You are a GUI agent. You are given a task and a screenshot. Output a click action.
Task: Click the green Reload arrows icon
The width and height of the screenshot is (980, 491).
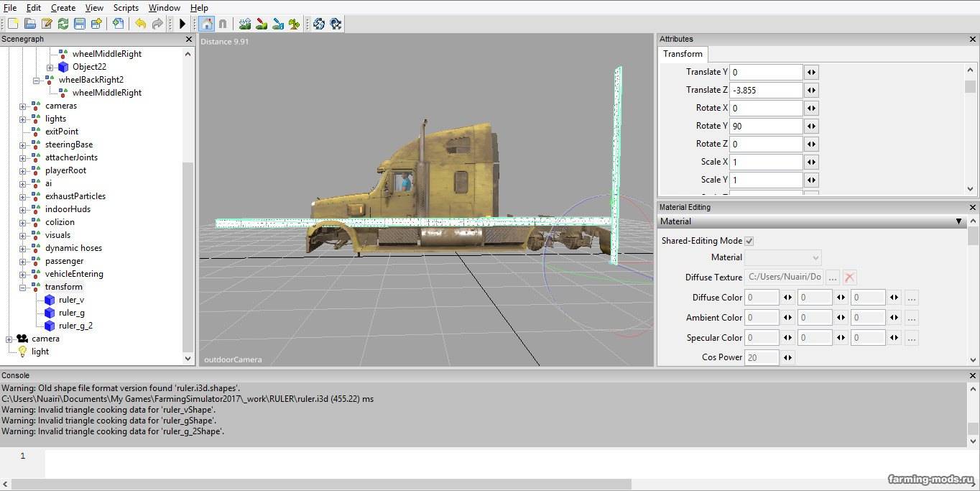coord(63,24)
